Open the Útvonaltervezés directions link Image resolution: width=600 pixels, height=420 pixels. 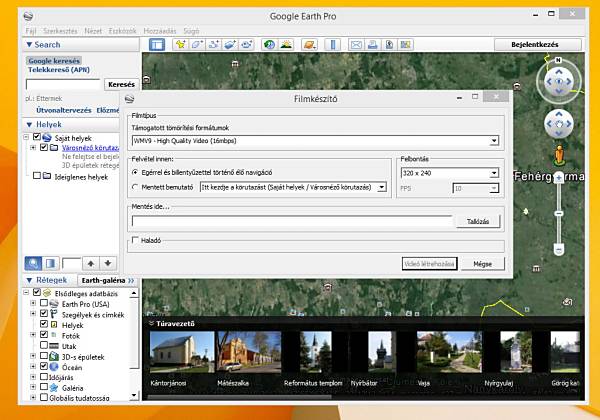point(64,111)
